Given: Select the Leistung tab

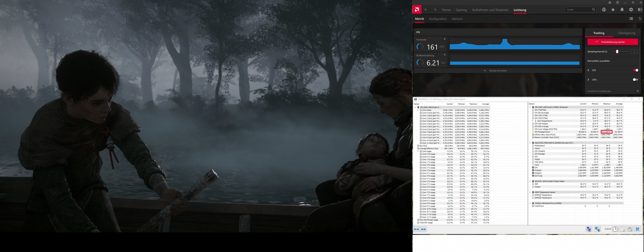Looking at the screenshot, I should point(520,10).
